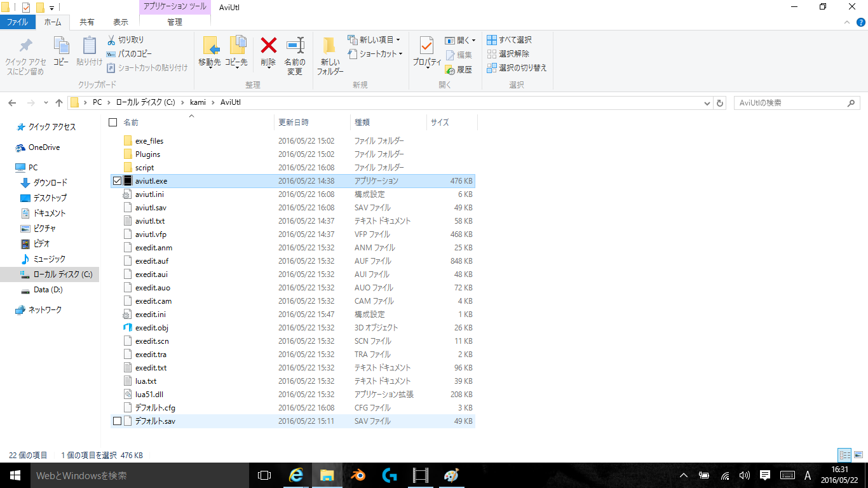
Task: Switch to the 表示 ribbon tab
Action: coord(120,22)
